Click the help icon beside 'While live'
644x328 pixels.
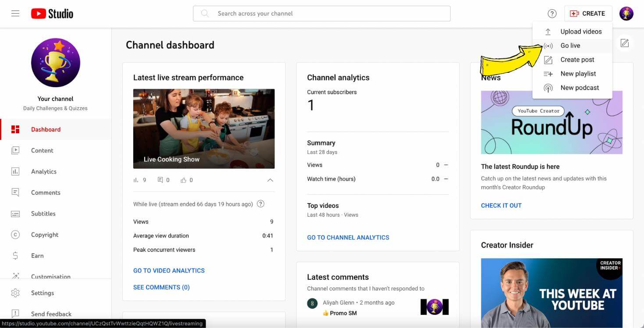pyautogui.click(x=260, y=204)
